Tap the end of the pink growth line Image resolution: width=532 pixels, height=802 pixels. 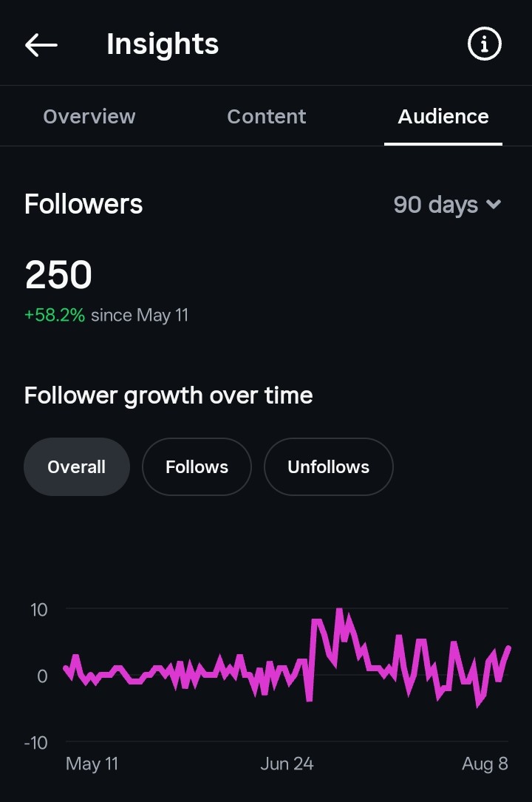[x=508, y=648]
